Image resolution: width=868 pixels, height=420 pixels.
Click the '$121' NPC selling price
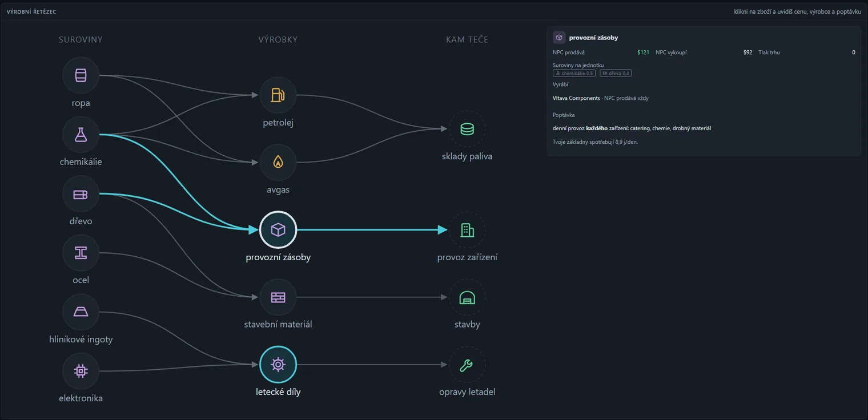643,52
